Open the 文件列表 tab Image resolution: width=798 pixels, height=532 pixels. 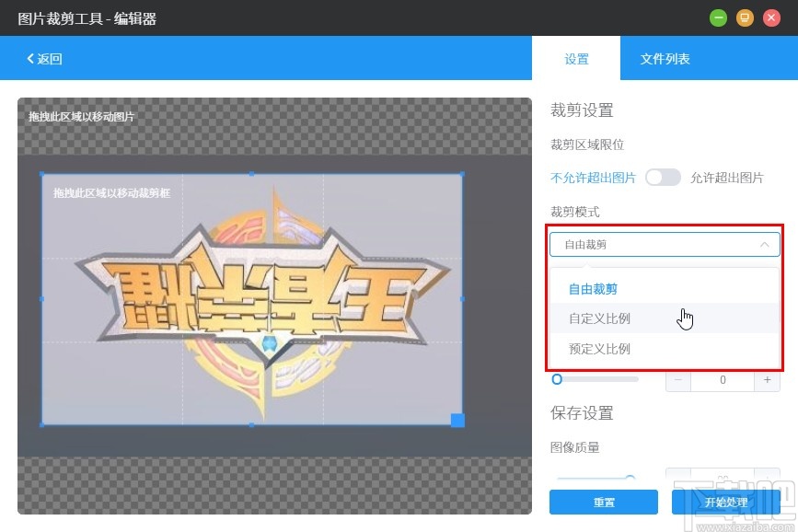click(x=665, y=59)
